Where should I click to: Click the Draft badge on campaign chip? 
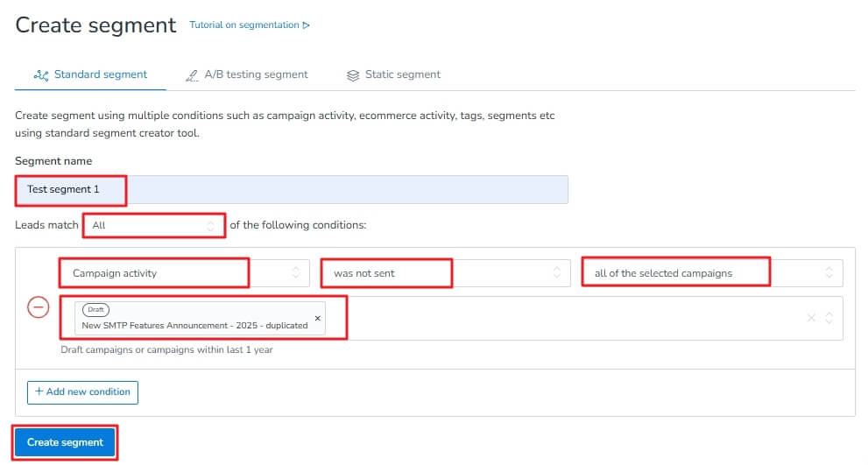[x=96, y=310]
